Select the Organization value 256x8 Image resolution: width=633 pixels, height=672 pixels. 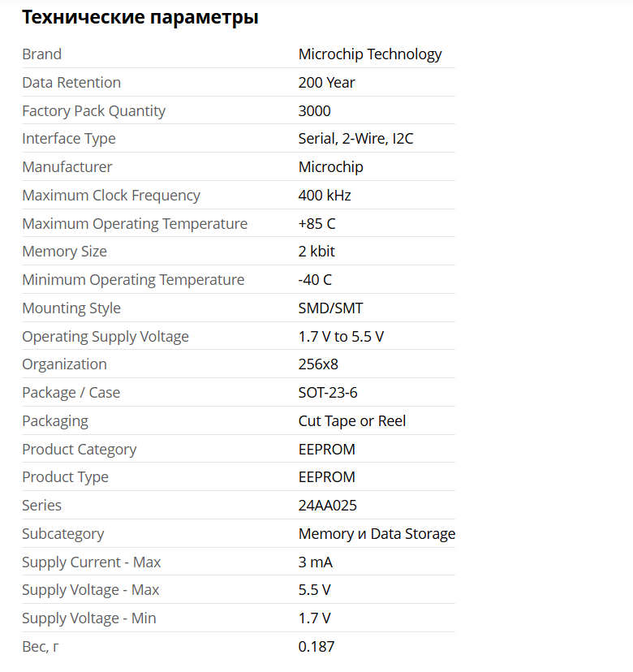click(318, 364)
